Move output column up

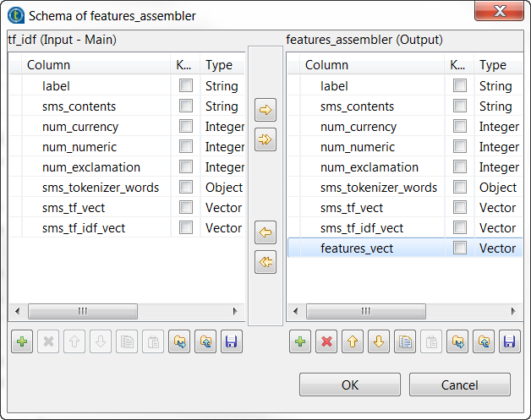351,341
